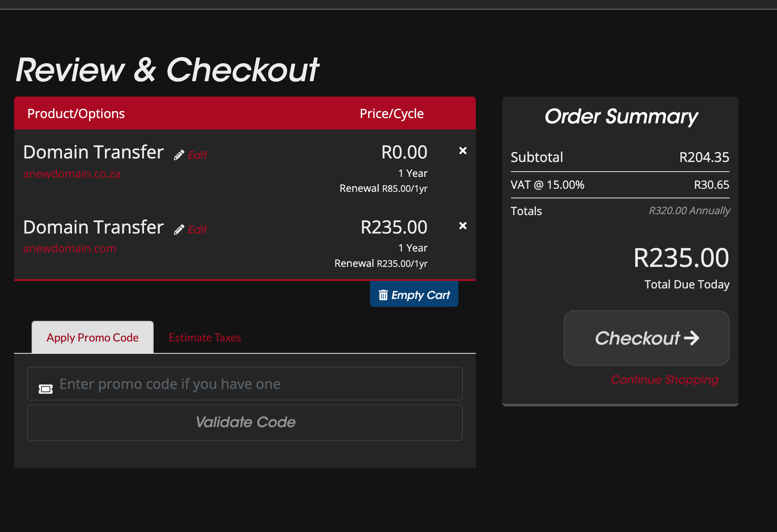
Task: Click the R235.00 Total Due Today amount
Action: (681, 258)
